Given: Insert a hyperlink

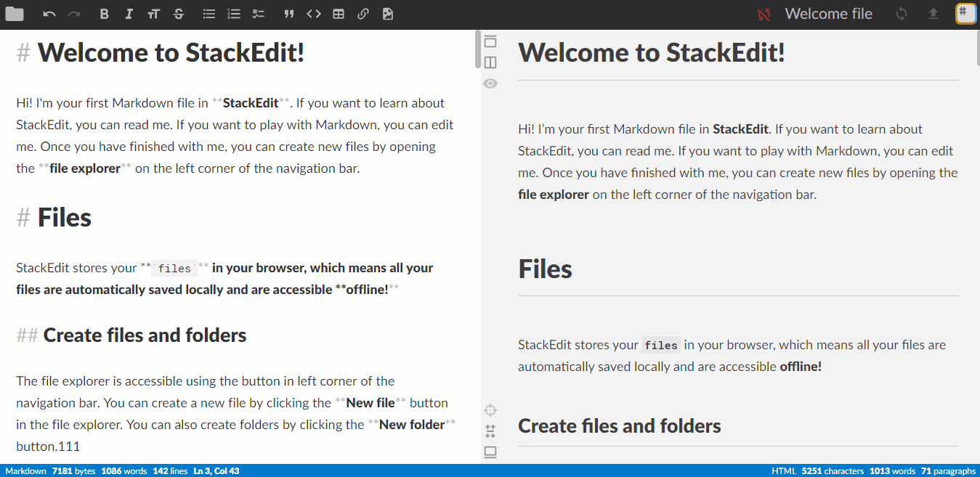Looking at the screenshot, I should (x=363, y=14).
